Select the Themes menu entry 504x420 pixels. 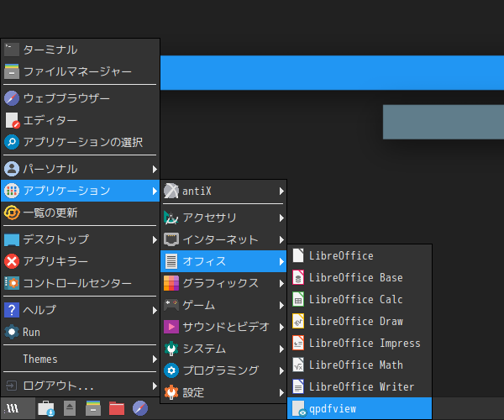[x=81, y=359]
